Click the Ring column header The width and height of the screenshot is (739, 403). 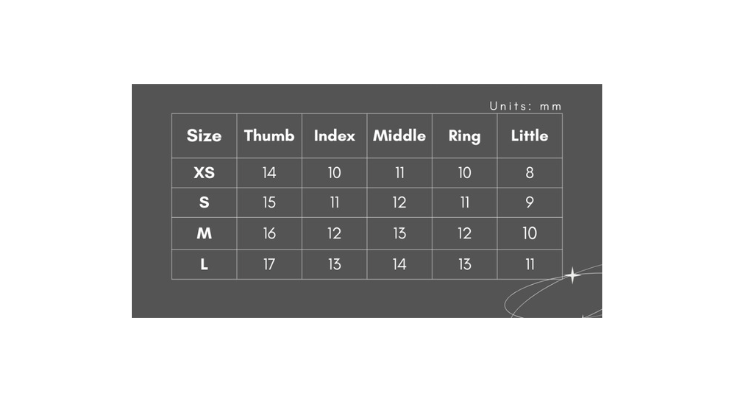pyautogui.click(x=464, y=136)
